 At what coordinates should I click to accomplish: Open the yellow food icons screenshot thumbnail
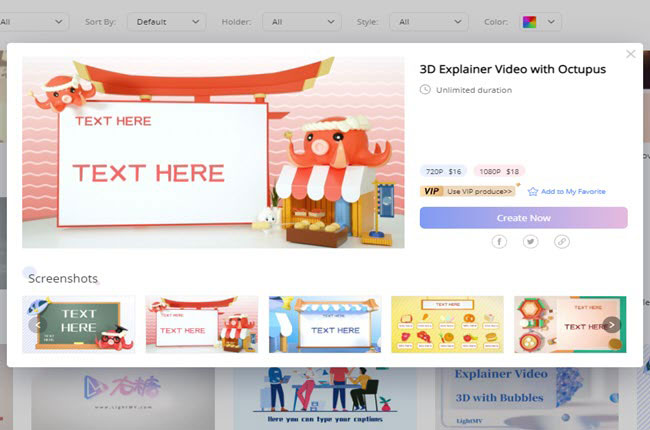(447, 324)
